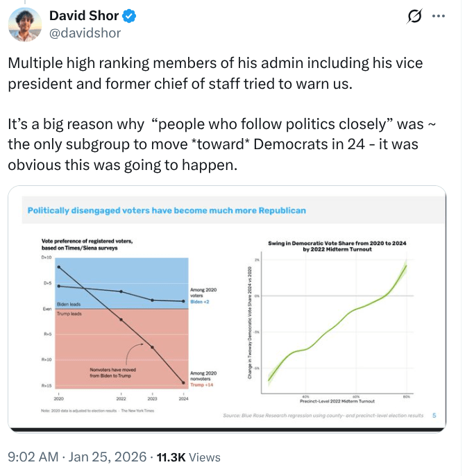465x476 pixels.
Task: Click the green trend line in right chart
Action: click(333, 326)
